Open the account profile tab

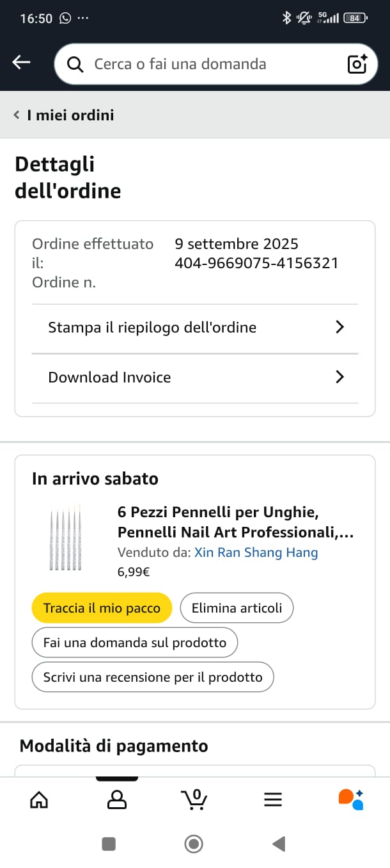pos(117,799)
